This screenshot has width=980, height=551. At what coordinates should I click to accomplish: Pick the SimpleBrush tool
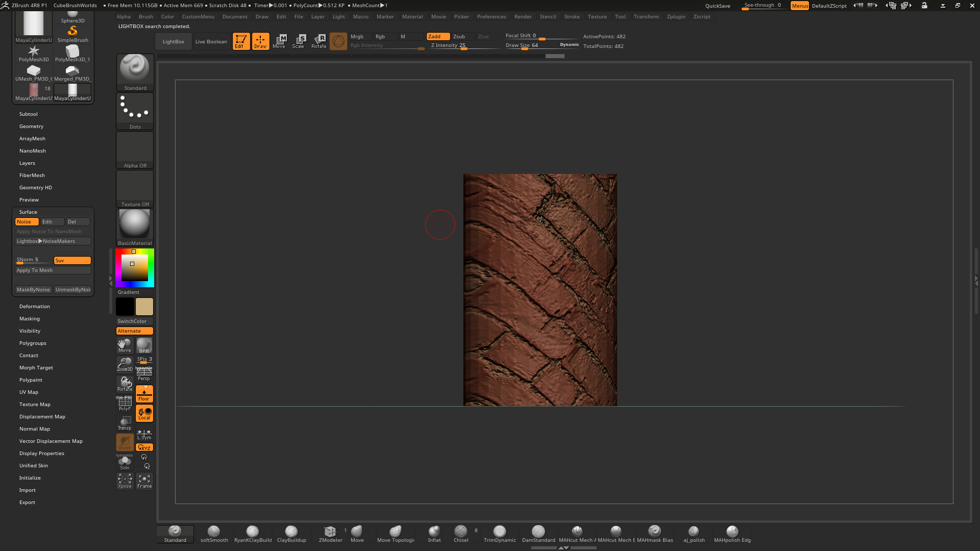coord(72,34)
